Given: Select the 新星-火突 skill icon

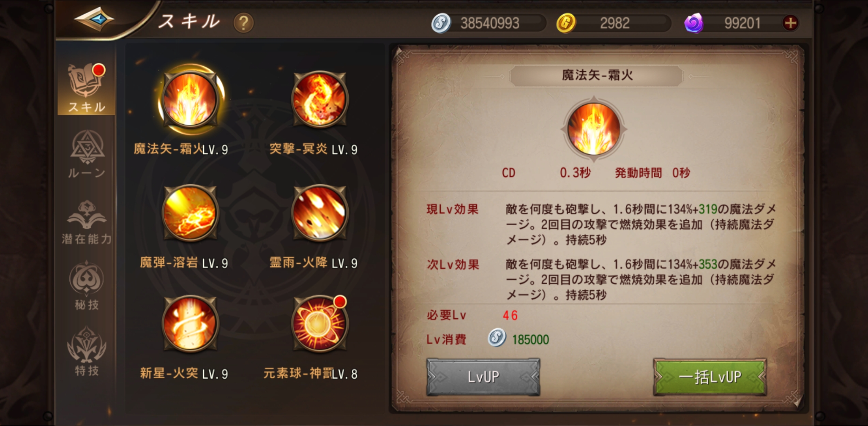Looking at the screenshot, I should coord(191,323).
